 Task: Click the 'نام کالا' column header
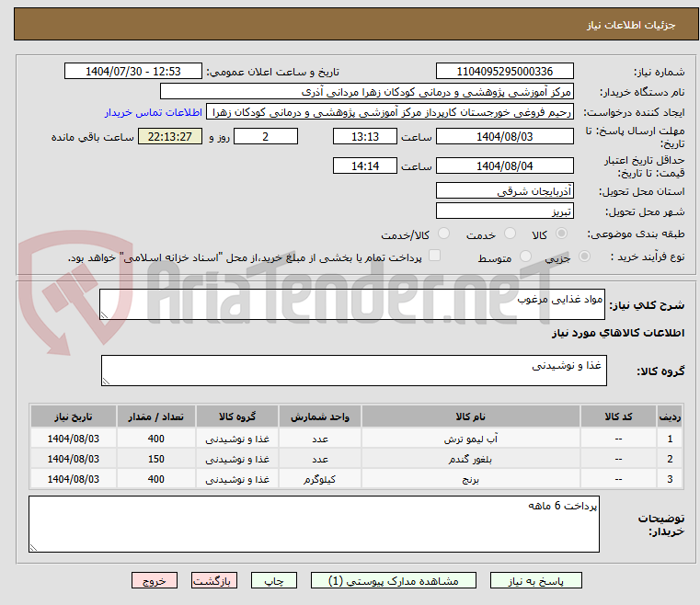point(471,417)
